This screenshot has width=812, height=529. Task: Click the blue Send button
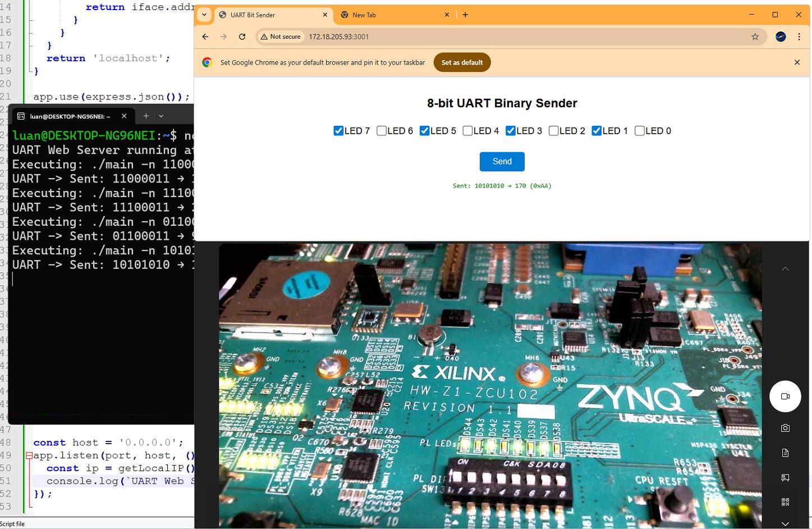(x=502, y=162)
